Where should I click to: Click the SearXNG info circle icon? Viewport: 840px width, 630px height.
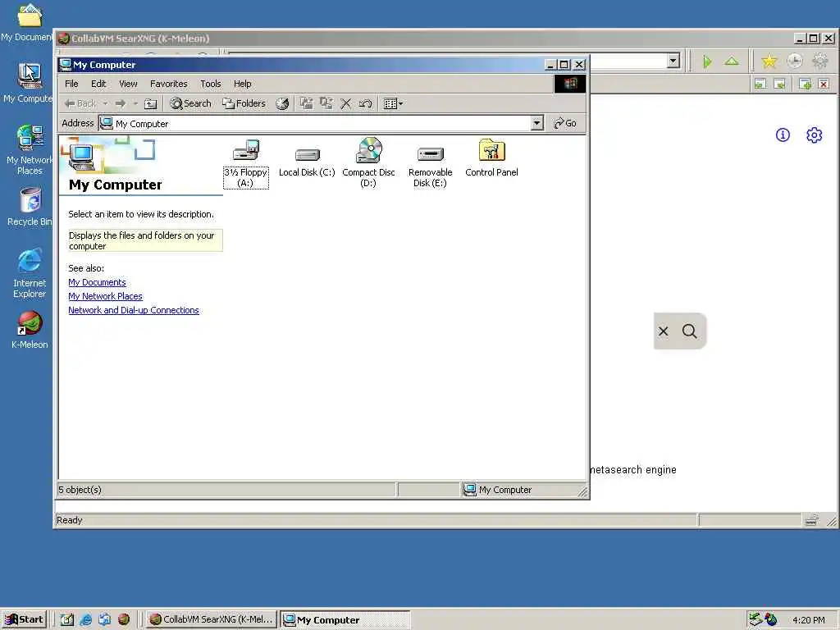click(783, 135)
